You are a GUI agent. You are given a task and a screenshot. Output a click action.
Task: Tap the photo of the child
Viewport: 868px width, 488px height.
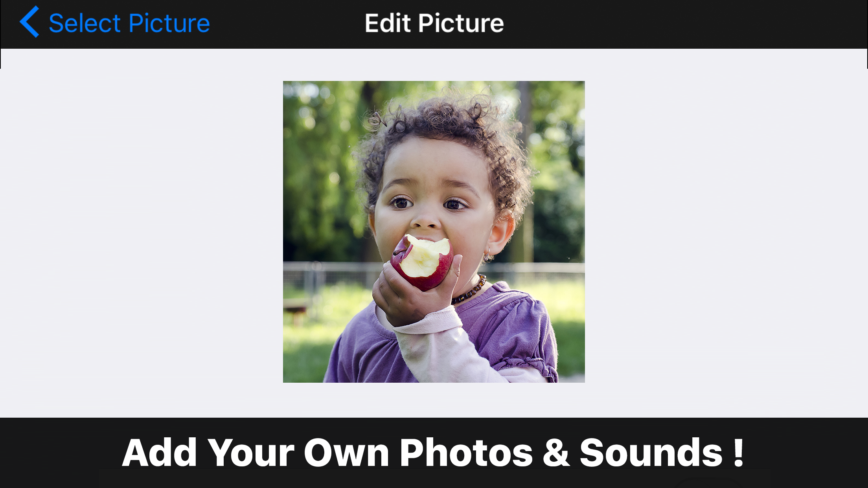tap(434, 232)
